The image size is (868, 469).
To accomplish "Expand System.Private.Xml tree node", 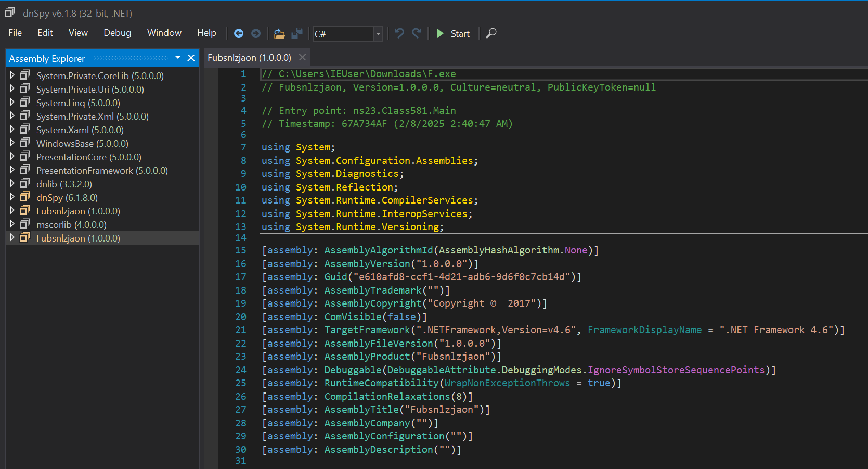I will [x=12, y=116].
